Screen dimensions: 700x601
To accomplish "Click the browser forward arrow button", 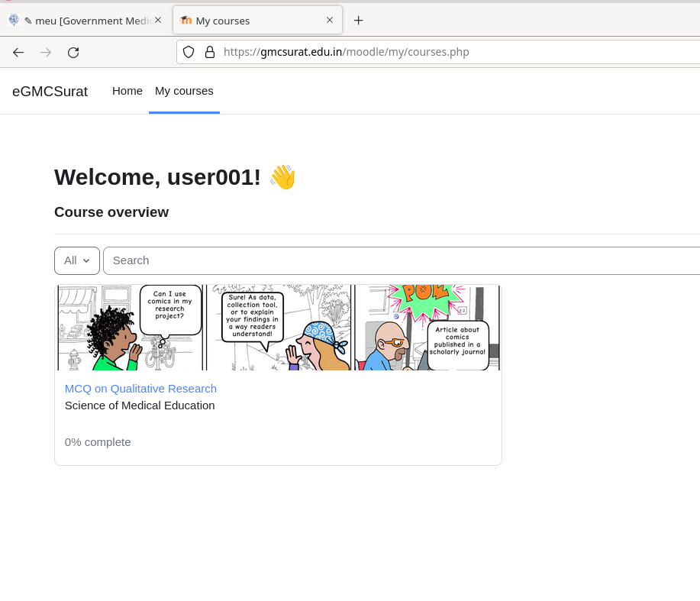I will point(46,52).
